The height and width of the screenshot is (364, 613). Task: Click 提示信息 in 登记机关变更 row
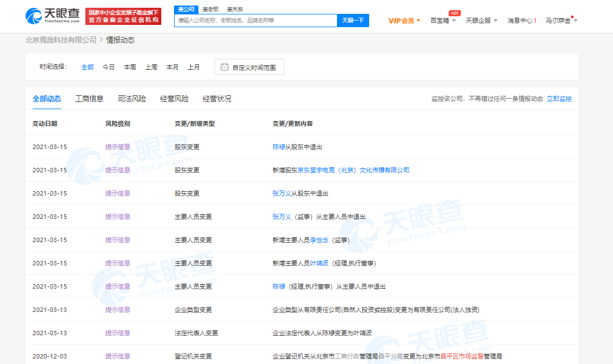[118, 356]
